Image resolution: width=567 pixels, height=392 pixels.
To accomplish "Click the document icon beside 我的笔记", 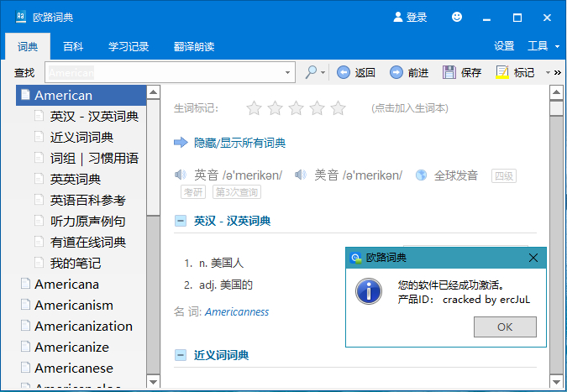I will tap(39, 262).
